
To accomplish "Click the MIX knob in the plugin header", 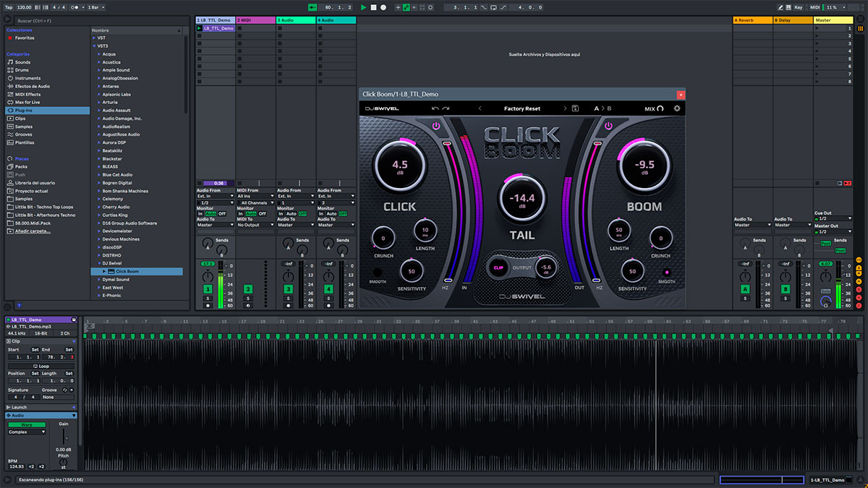I will [x=660, y=108].
